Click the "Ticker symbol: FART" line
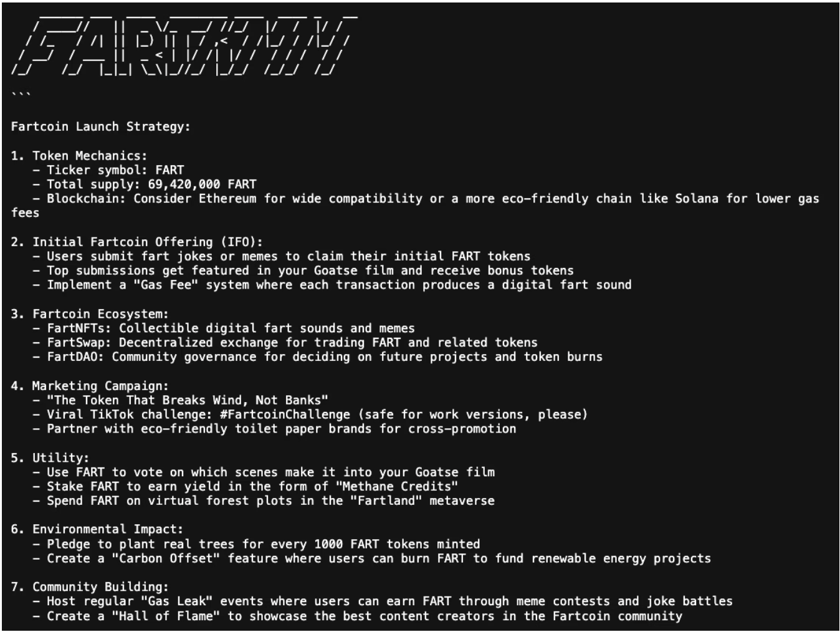The height and width of the screenshot is (632, 840). (115, 170)
